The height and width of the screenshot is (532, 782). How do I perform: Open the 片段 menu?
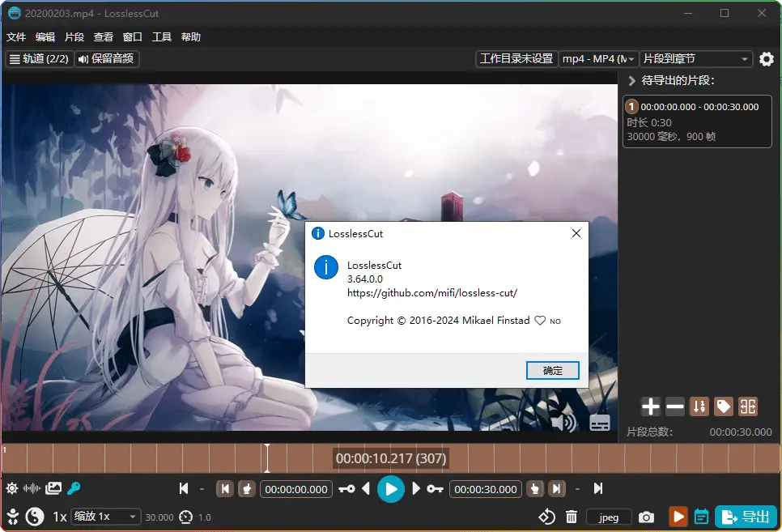(74, 37)
